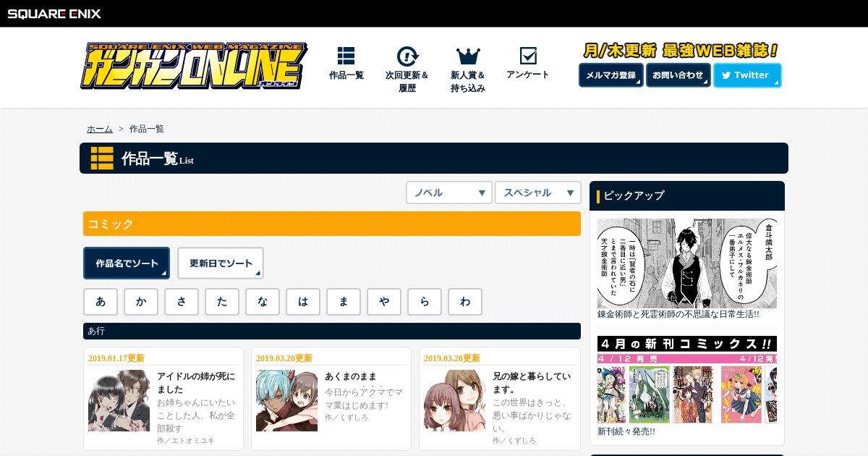Open the スペシャル dropdown

coord(538,193)
